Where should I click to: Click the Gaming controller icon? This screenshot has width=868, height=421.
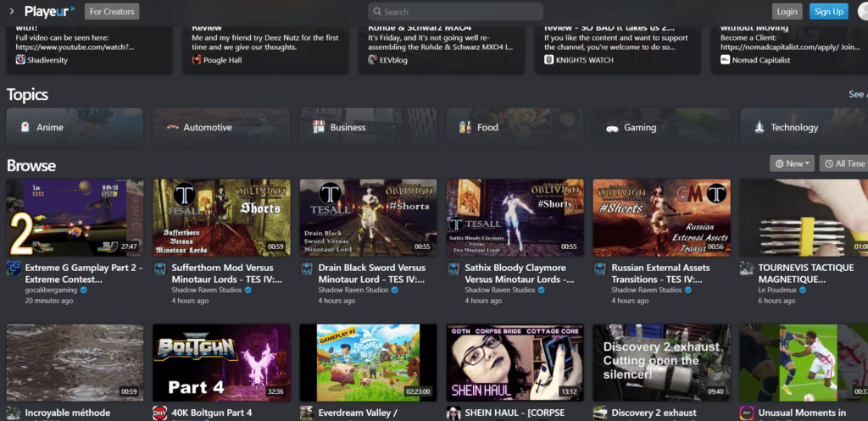tap(612, 127)
